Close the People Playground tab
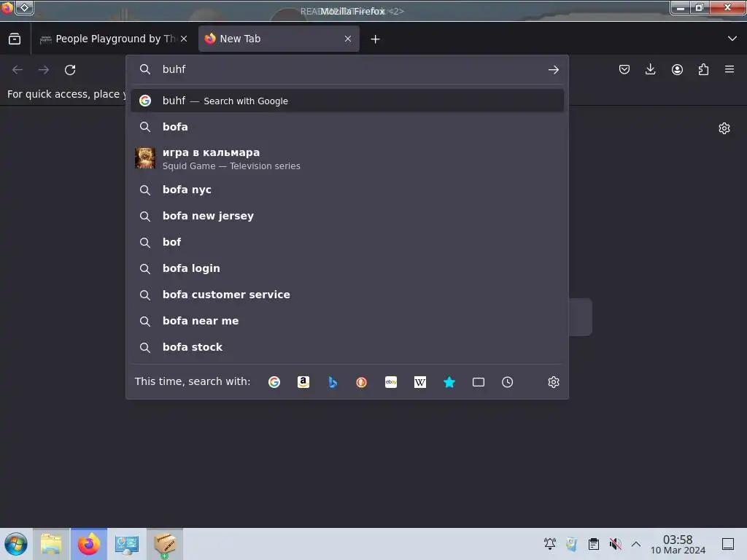 coord(184,39)
